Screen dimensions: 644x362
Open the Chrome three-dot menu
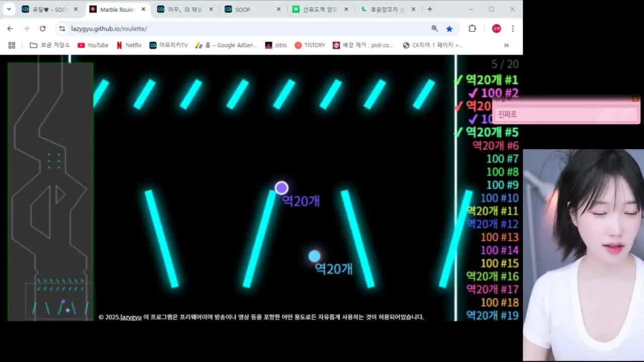coord(513,29)
